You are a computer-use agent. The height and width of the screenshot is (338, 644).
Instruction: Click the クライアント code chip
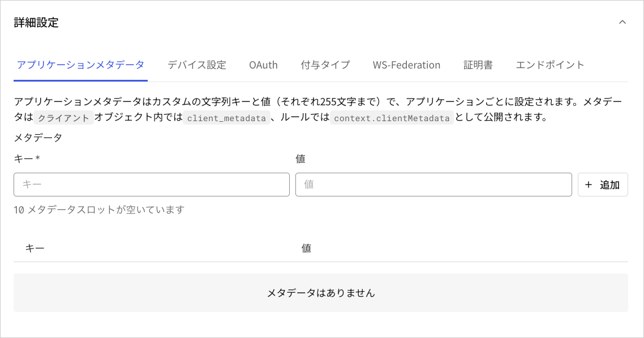click(62, 118)
